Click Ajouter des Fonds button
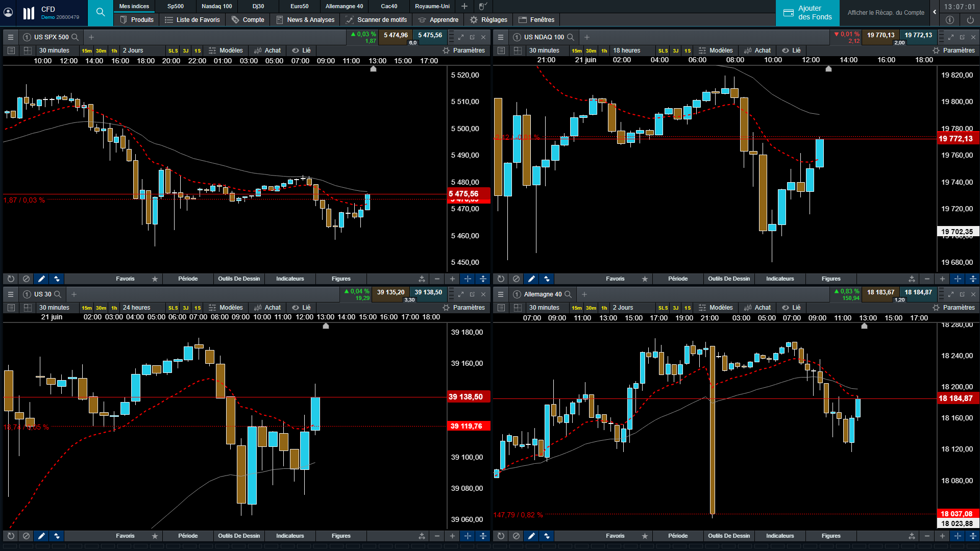Viewport: 980px width, 551px height. click(807, 13)
